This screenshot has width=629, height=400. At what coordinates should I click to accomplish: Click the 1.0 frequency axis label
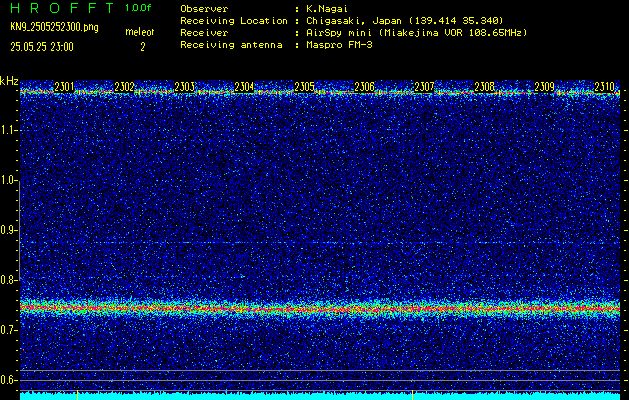tap(7, 181)
